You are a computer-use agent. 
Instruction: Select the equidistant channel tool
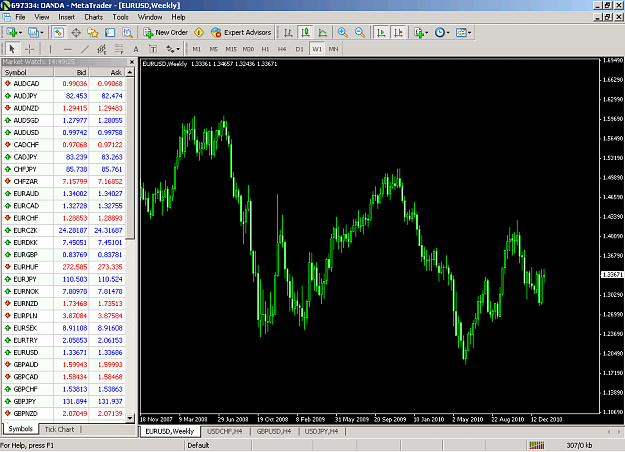[102, 49]
